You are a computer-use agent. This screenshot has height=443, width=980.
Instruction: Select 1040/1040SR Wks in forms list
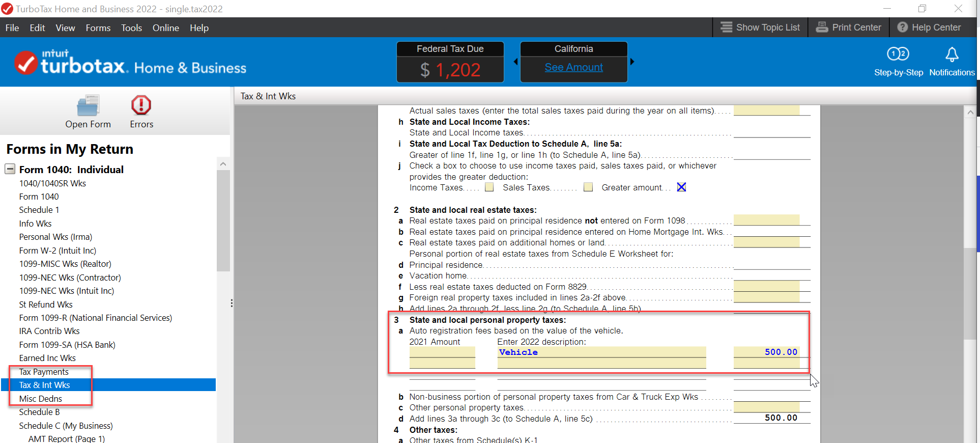pyautogui.click(x=52, y=183)
